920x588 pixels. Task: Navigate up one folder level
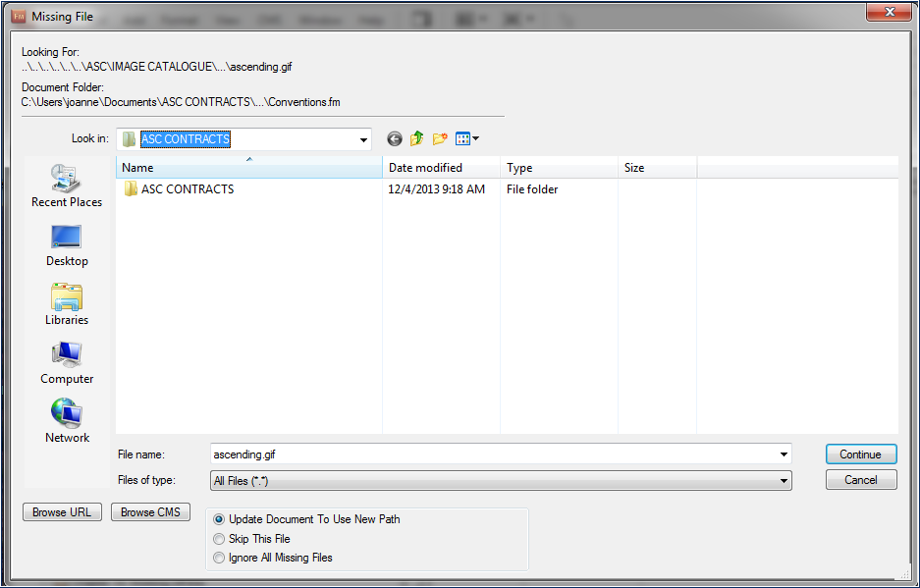coord(415,138)
